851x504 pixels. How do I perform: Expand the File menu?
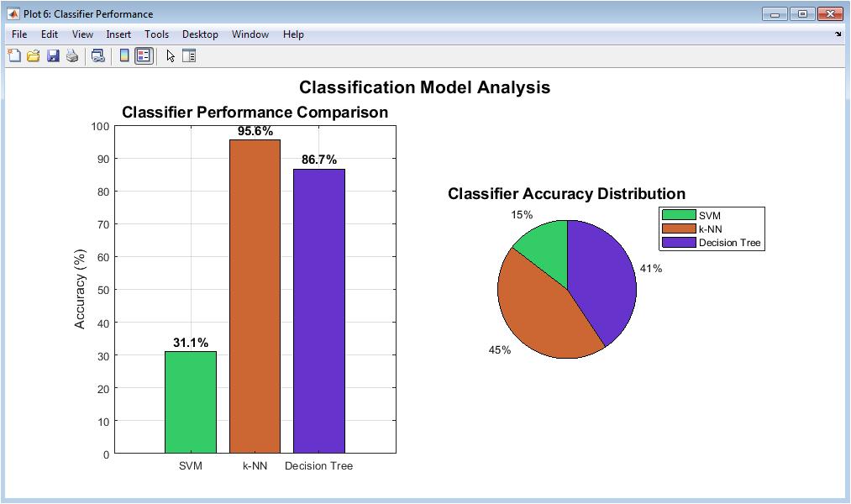pyautogui.click(x=19, y=34)
